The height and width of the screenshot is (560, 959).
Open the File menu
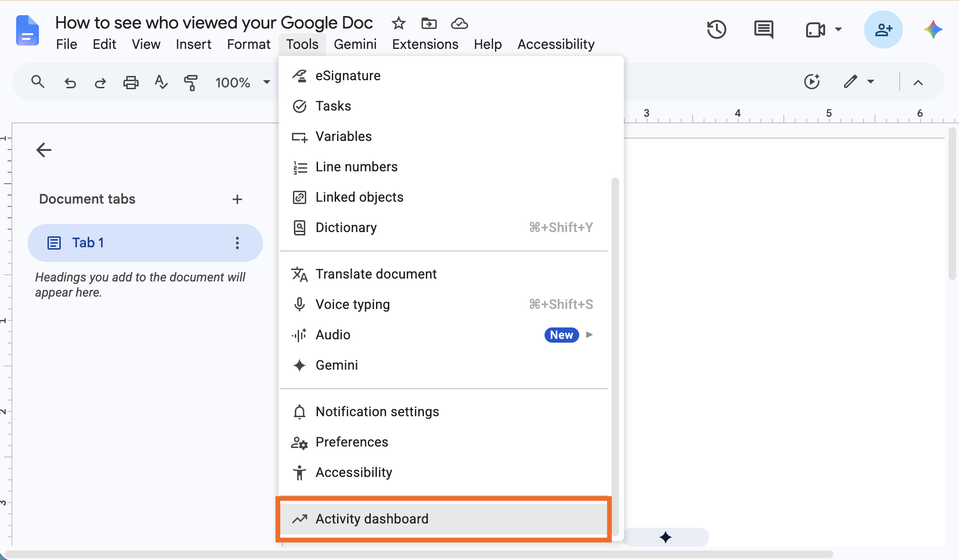[x=66, y=44]
